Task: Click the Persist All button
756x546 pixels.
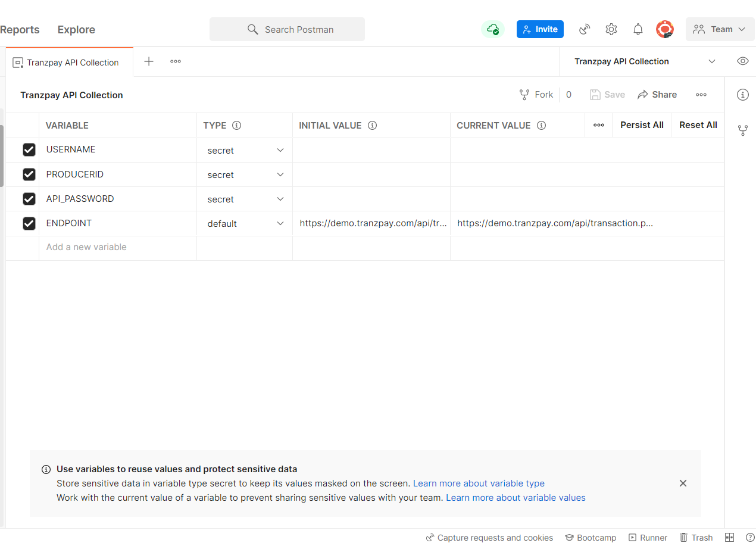Action: coord(641,125)
